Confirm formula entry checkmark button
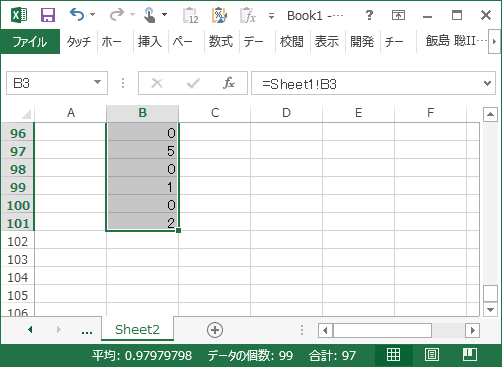This screenshot has width=502, height=367. tap(193, 83)
